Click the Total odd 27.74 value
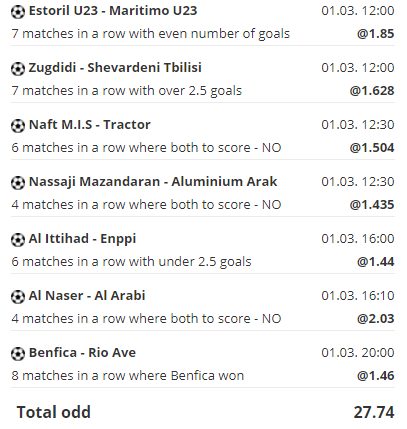Image resolution: width=407 pixels, height=429 pixels. coord(374,412)
